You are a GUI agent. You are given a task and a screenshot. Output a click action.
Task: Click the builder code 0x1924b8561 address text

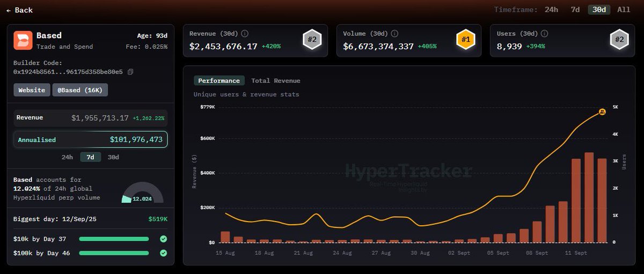pyautogui.click(x=68, y=72)
